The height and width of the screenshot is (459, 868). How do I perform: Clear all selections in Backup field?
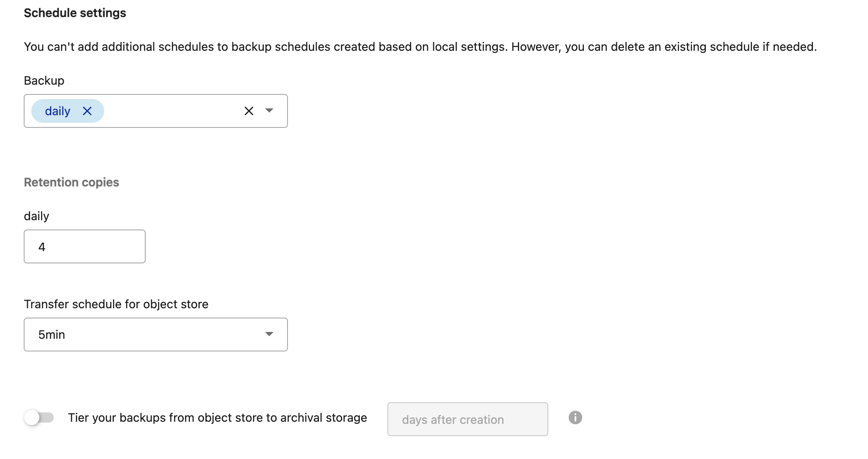249,111
